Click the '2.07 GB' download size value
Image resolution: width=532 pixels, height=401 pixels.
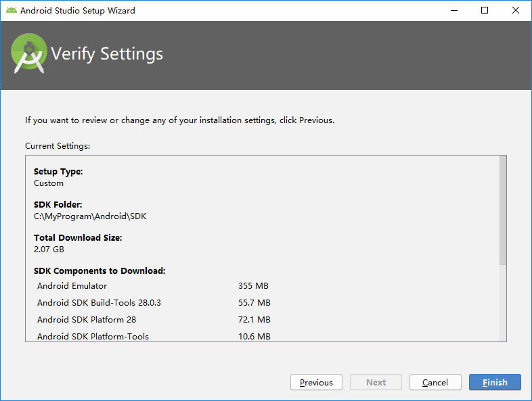click(x=49, y=249)
